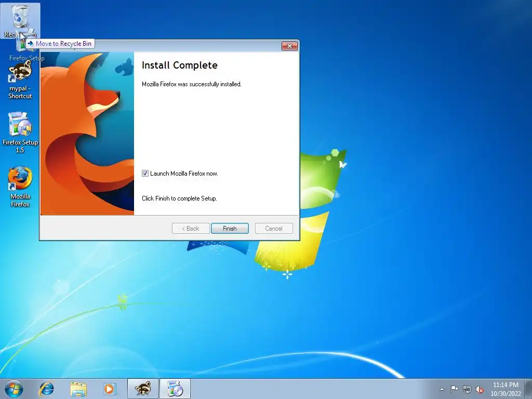Open muted volume tray icon
Image resolution: width=532 pixels, height=399 pixels.
pyautogui.click(x=480, y=389)
